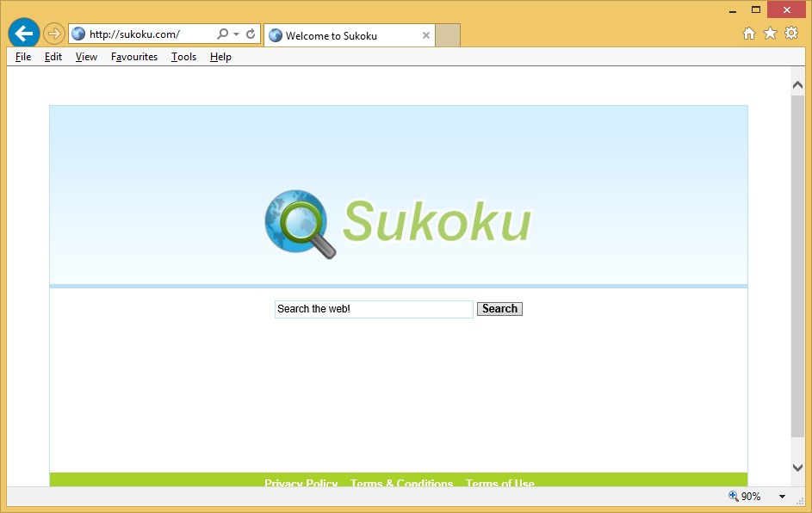Open address bar autocomplete dropdown arrow
The width and height of the screenshot is (812, 513).
coord(236,34)
